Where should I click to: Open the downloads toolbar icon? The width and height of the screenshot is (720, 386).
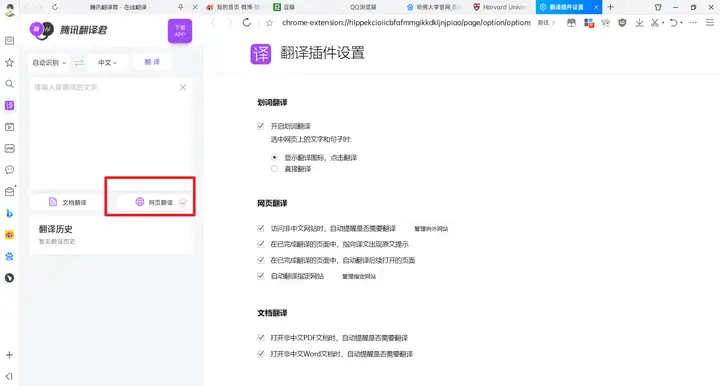[639, 22]
